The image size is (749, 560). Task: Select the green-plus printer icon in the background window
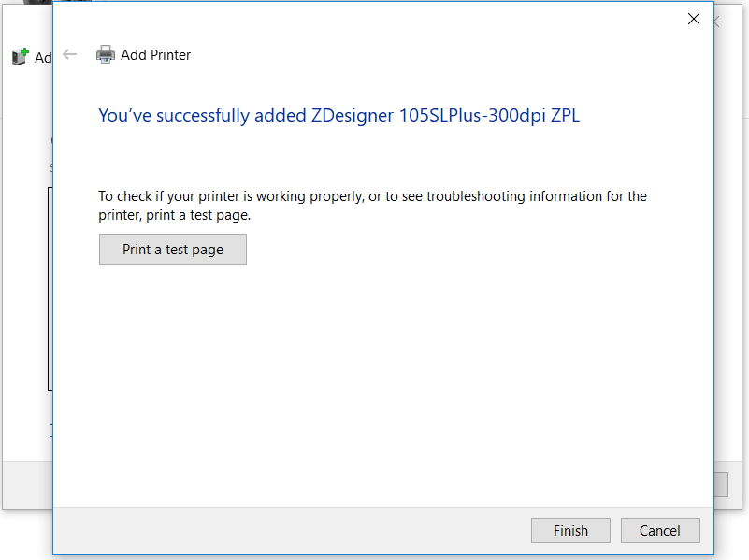point(20,56)
